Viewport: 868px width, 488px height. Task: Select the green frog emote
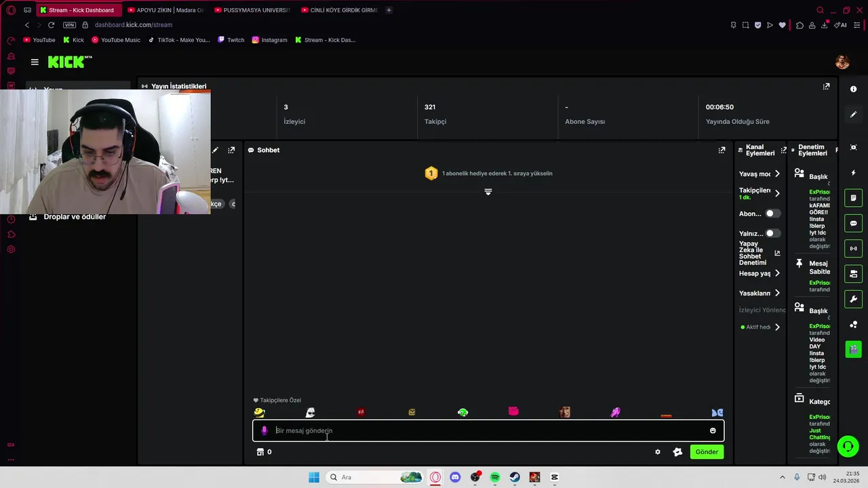click(x=462, y=413)
